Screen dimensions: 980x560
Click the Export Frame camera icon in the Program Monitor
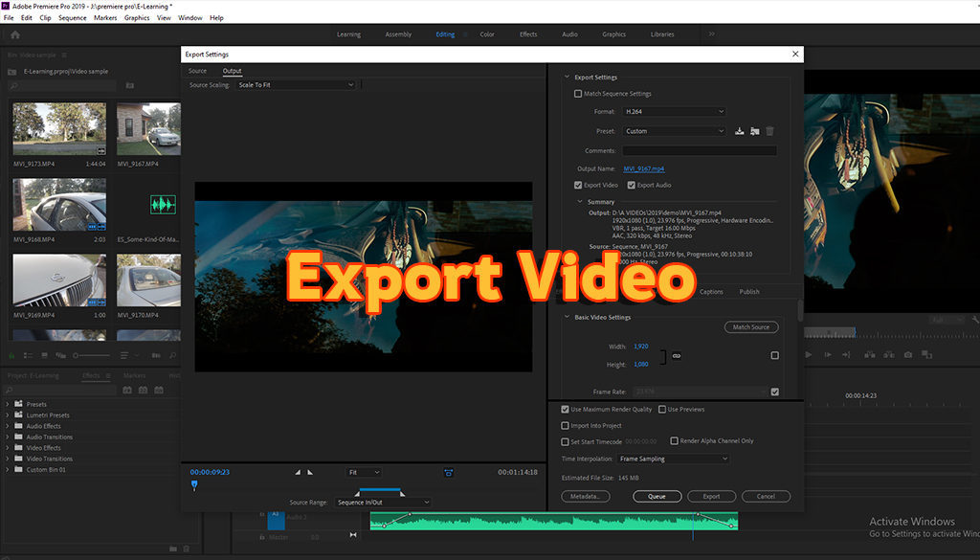(x=907, y=354)
